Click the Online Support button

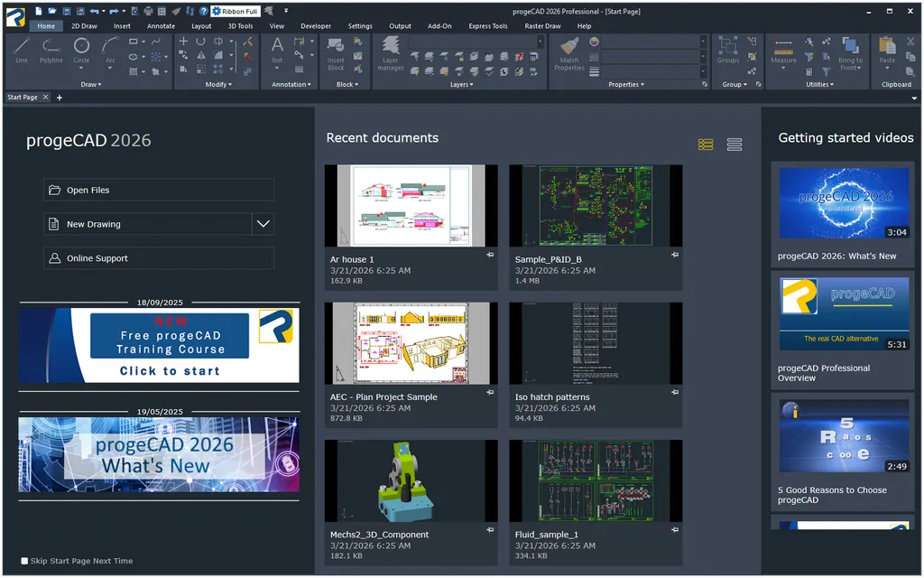159,258
